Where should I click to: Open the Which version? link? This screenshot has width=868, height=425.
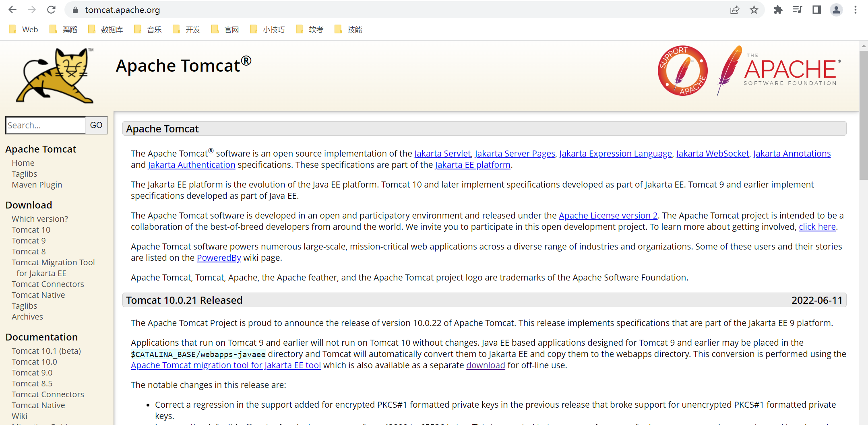(x=40, y=219)
